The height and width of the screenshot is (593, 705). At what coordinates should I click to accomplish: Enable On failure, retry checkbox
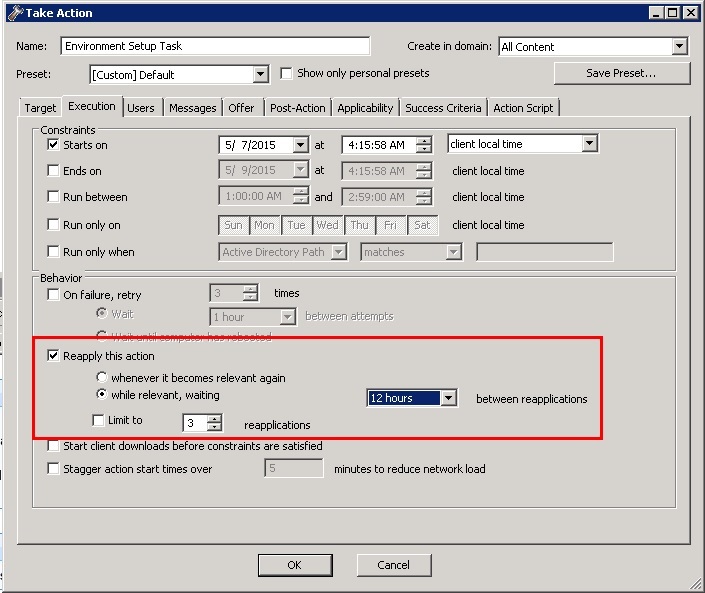[53, 294]
